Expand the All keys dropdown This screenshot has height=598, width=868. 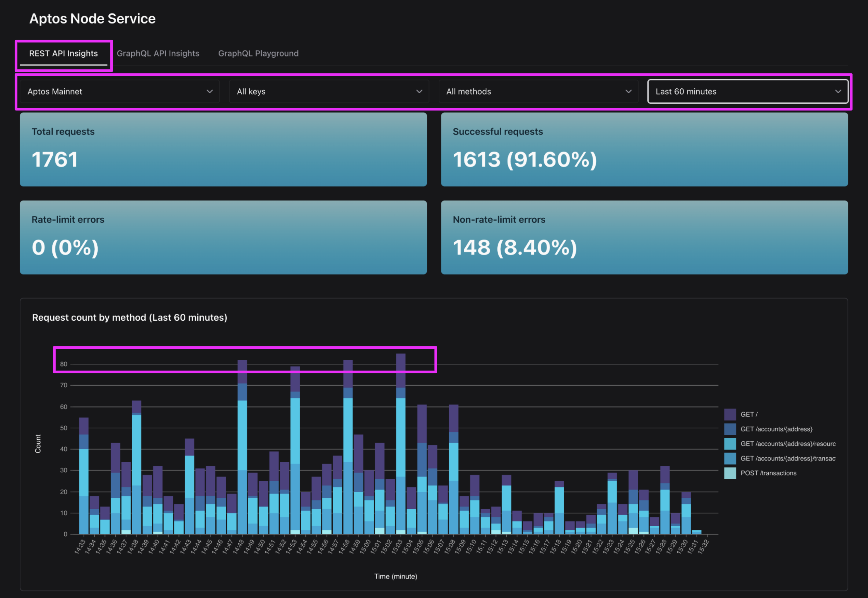329,91
